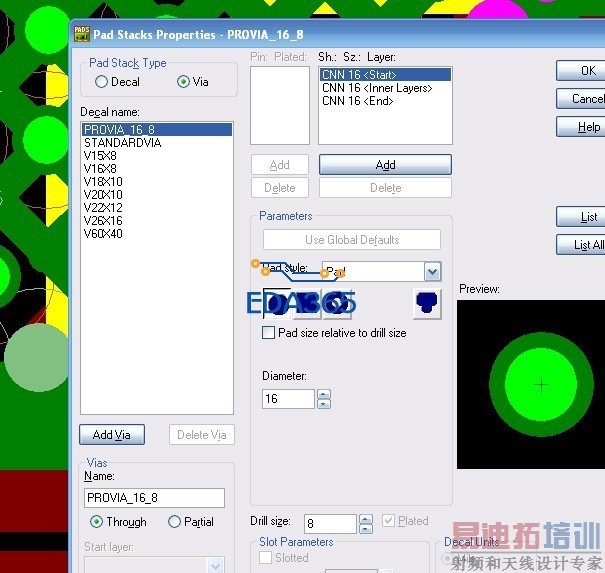Image resolution: width=605 pixels, height=573 pixels.
Task: Click the OK button
Action: point(581,71)
